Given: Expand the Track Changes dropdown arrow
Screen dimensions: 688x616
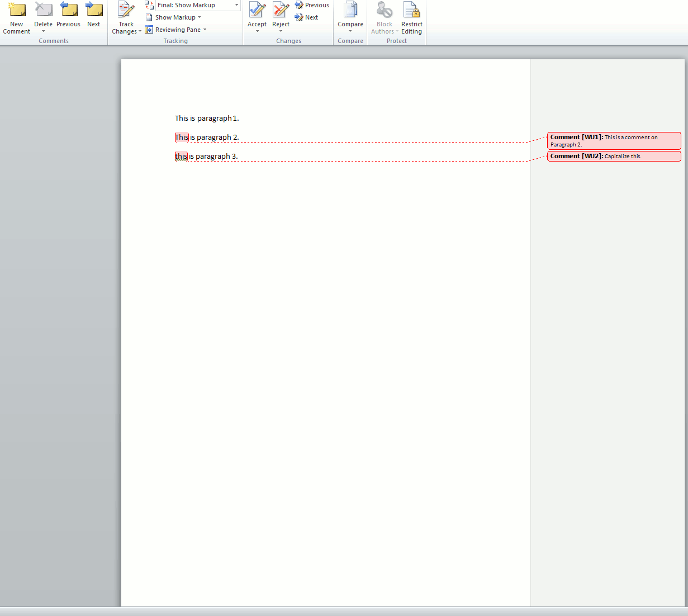Looking at the screenshot, I should pyautogui.click(x=140, y=32).
